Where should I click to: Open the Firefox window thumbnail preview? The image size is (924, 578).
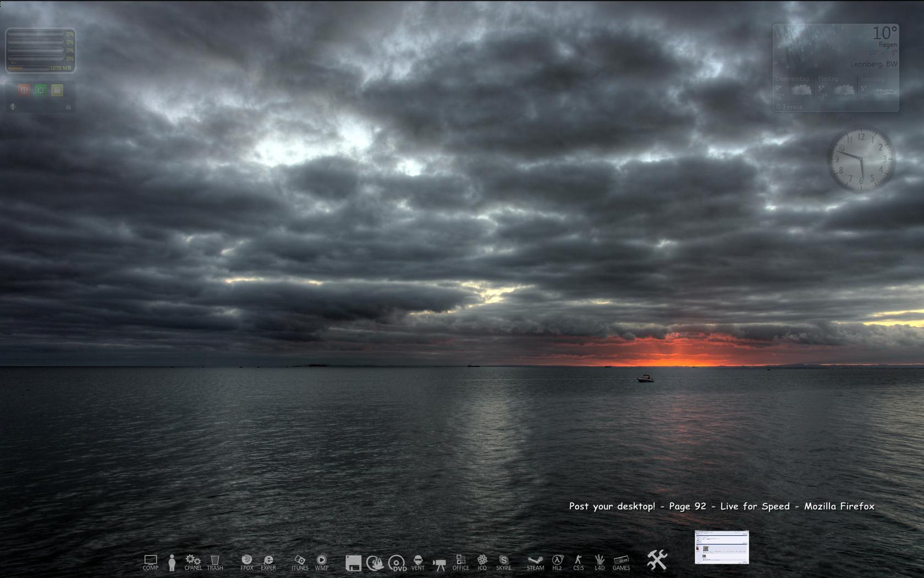pos(722,547)
